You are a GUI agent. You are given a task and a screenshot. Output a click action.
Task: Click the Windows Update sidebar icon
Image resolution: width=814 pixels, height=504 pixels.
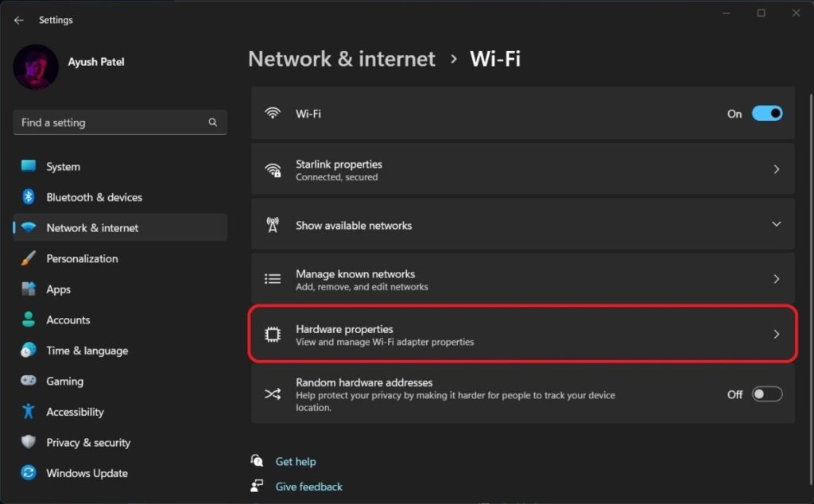(29, 472)
